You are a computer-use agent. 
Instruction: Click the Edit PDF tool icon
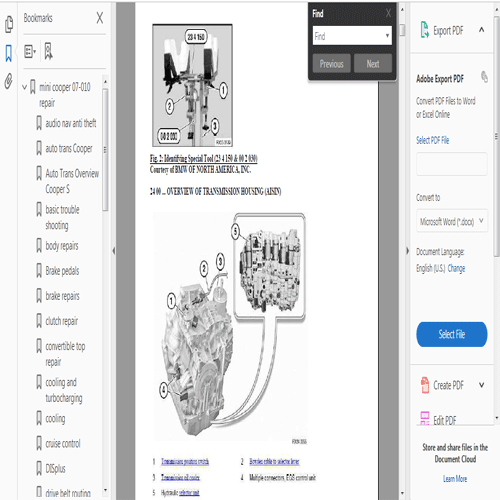point(425,418)
